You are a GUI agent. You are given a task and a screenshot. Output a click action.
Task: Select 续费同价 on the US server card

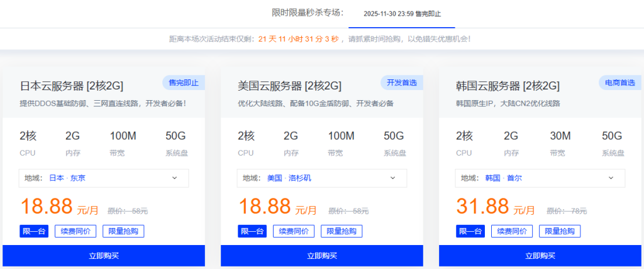[x=294, y=231]
